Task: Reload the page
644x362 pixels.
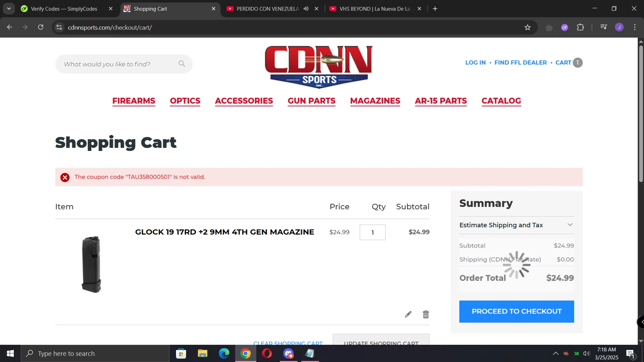Action: point(41,27)
